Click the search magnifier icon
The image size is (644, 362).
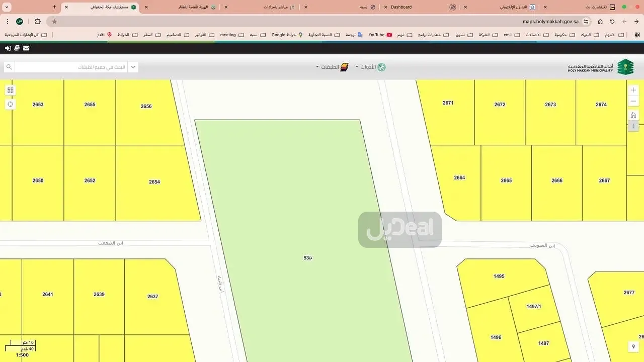click(x=9, y=67)
